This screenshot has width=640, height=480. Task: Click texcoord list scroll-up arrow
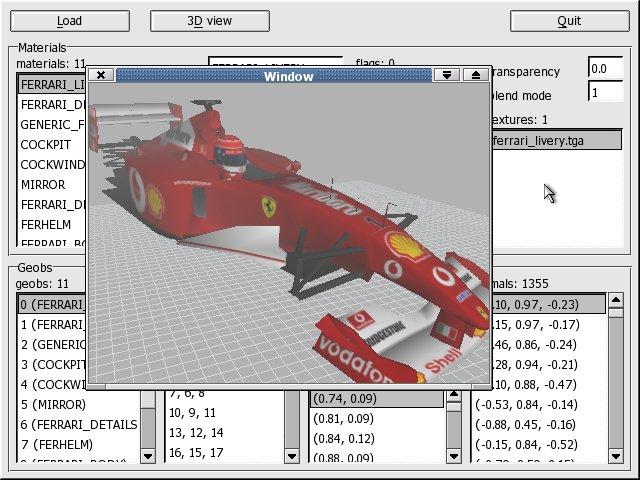[454, 395]
